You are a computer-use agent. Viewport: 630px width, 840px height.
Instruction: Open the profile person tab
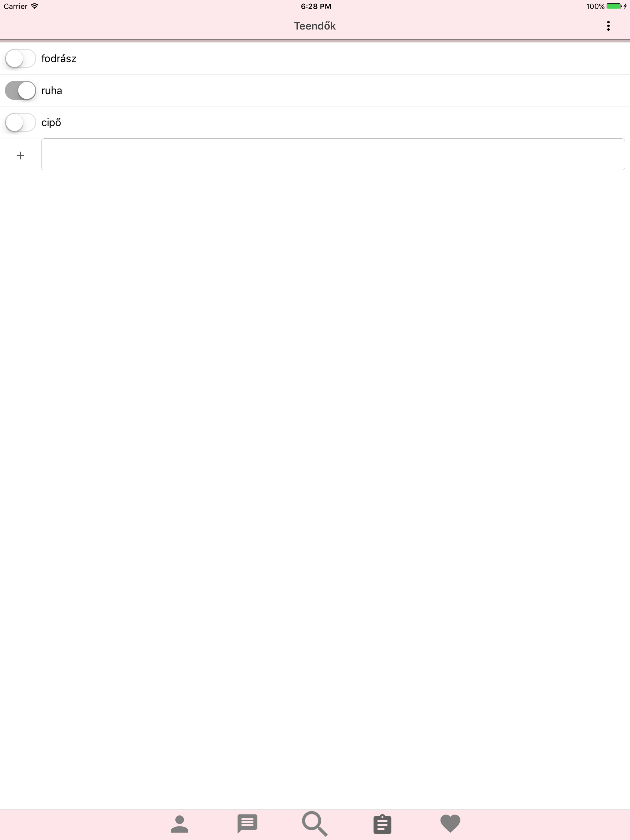(x=180, y=824)
